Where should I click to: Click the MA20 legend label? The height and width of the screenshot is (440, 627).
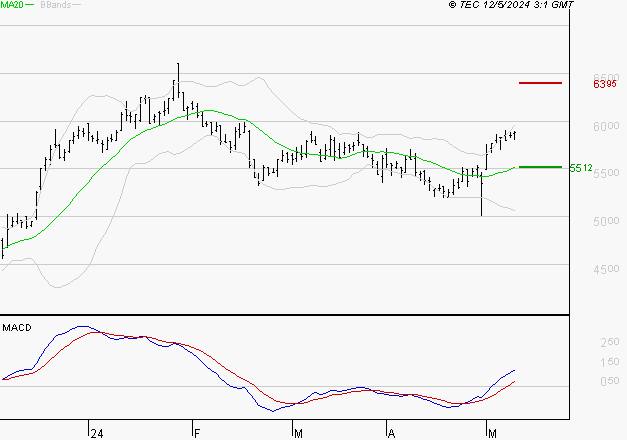[x=12, y=4]
